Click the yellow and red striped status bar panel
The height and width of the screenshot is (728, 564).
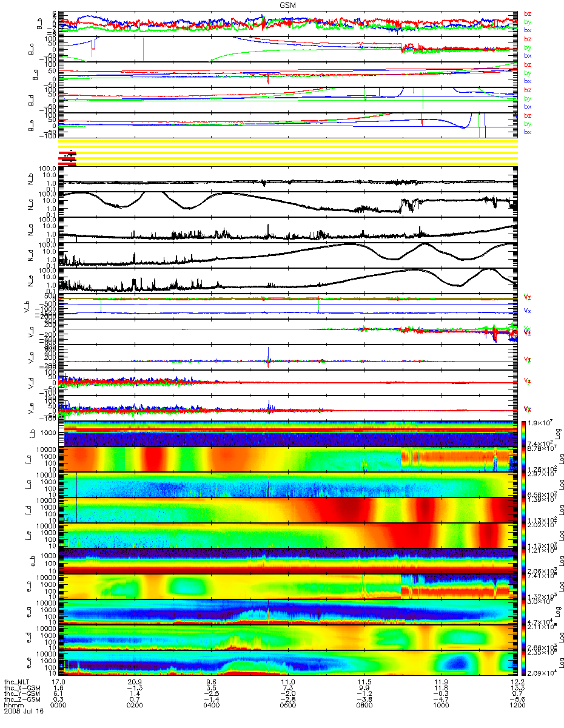point(287,153)
